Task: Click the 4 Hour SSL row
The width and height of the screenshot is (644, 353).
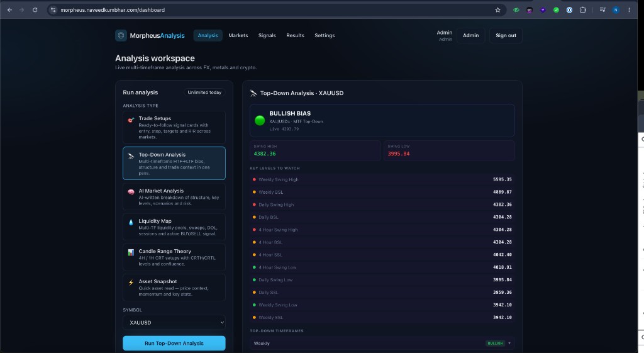Action: 382,255
